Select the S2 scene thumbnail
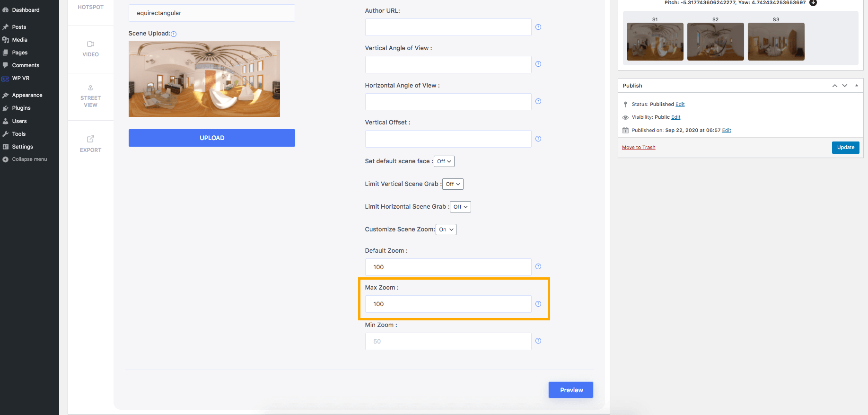This screenshot has width=868, height=415. click(x=716, y=42)
